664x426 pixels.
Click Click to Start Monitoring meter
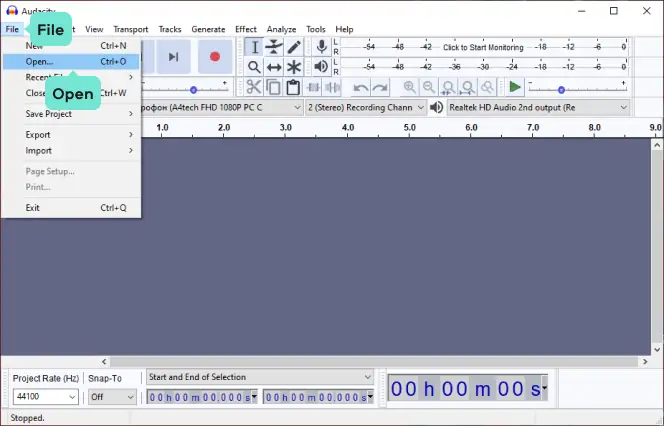(x=483, y=47)
